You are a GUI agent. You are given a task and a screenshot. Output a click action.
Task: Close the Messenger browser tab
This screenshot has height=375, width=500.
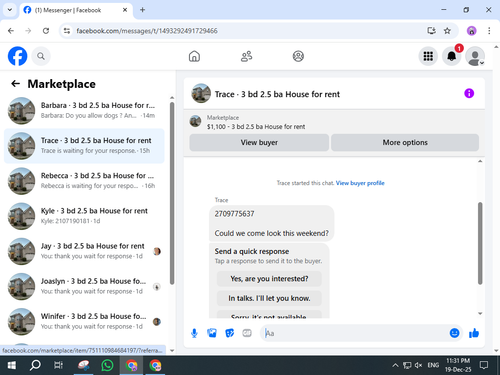125,10
